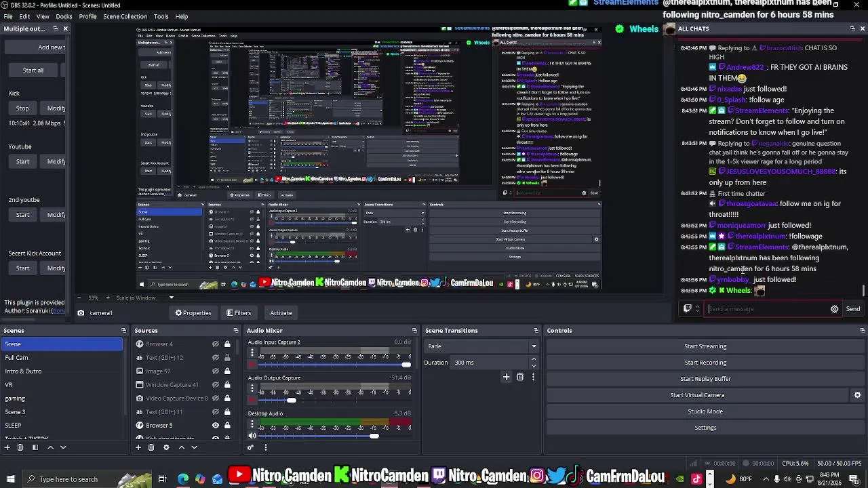The height and width of the screenshot is (488, 868).
Task: Hide Browser 5 source
Action: click(x=216, y=426)
